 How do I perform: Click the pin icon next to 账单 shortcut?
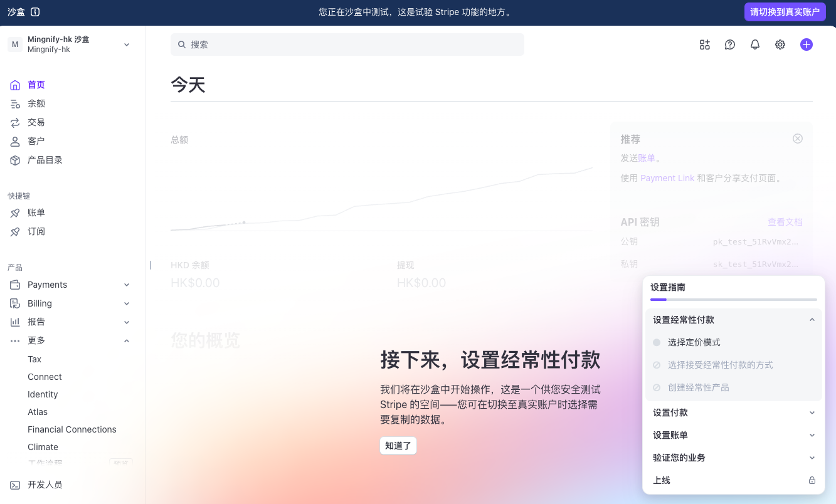click(14, 213)
